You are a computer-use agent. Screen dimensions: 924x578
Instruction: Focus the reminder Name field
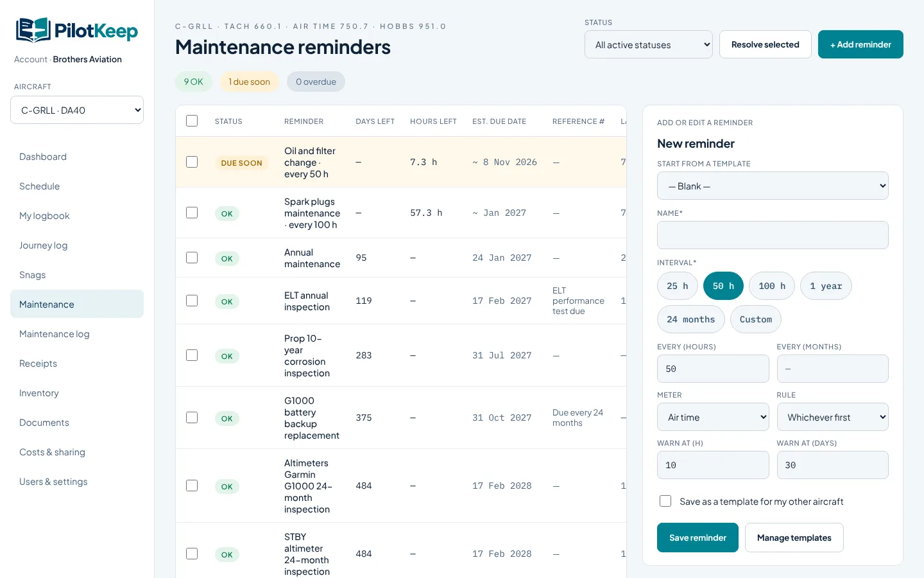(773, 235)
